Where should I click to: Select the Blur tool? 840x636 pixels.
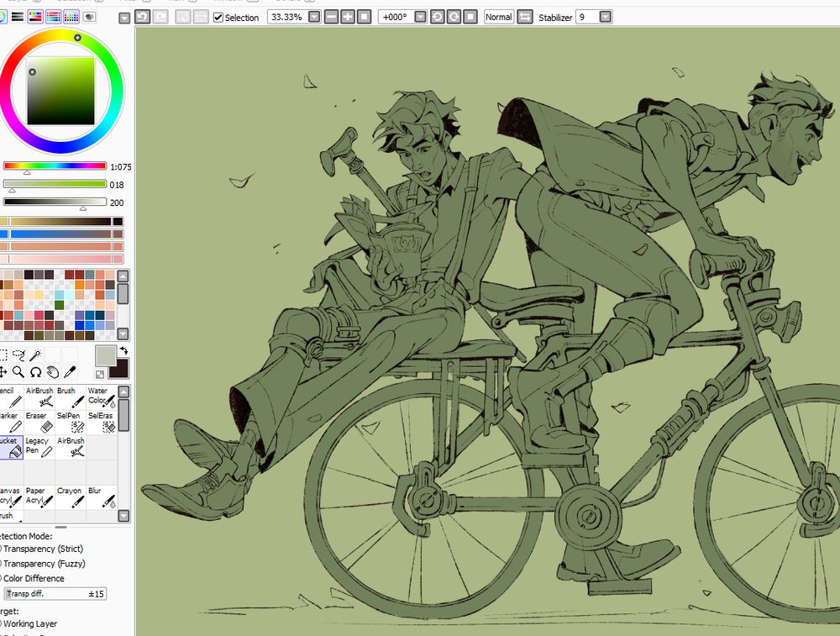pos(102,497)
